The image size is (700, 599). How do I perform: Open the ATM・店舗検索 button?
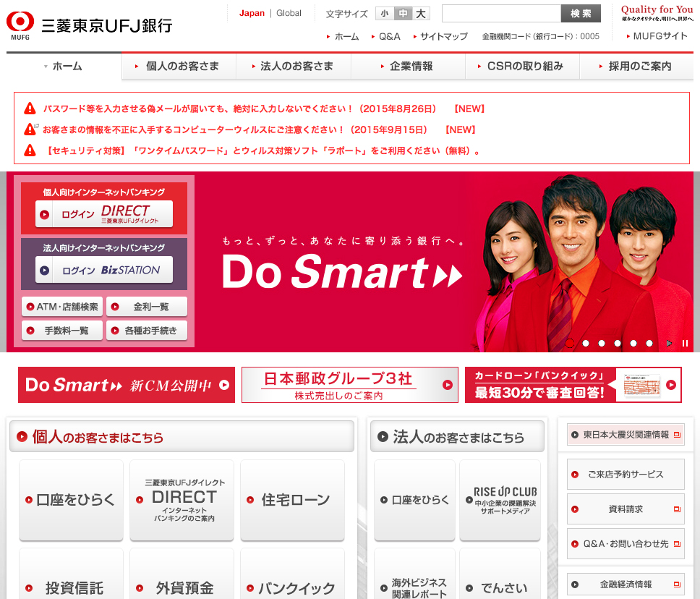pos(62,307)
